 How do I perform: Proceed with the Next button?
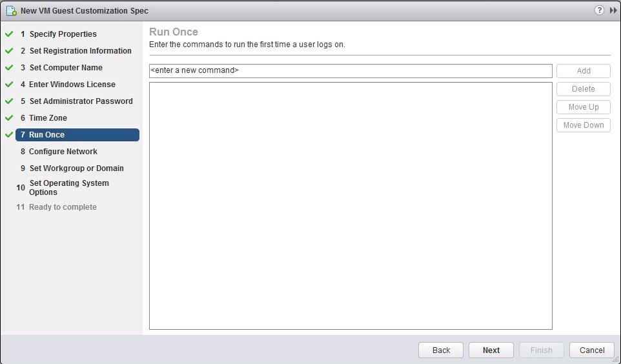click(x=491, y=350)
